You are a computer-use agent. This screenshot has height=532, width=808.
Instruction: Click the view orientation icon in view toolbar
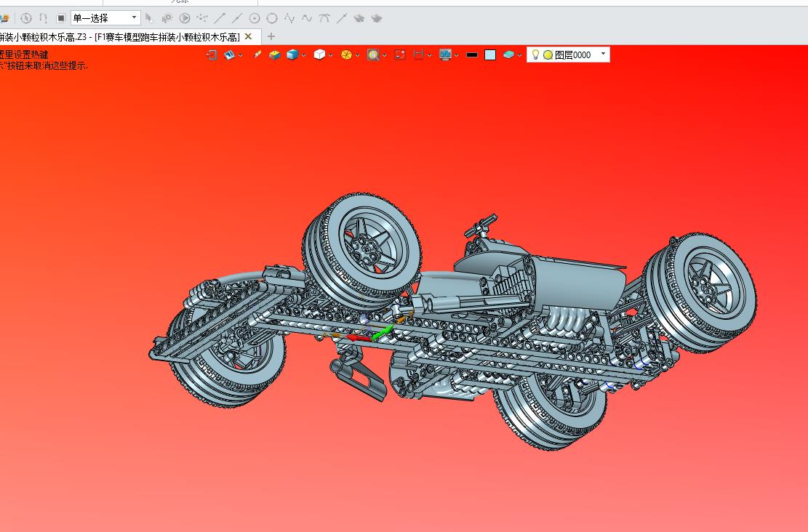(230, 55)
